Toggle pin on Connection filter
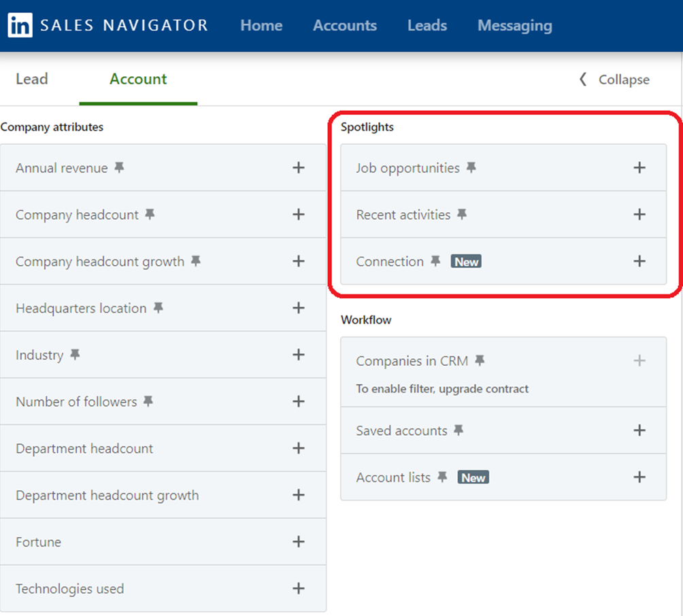The height and width of the screenshot is (616, 683). tap(435, 262)
